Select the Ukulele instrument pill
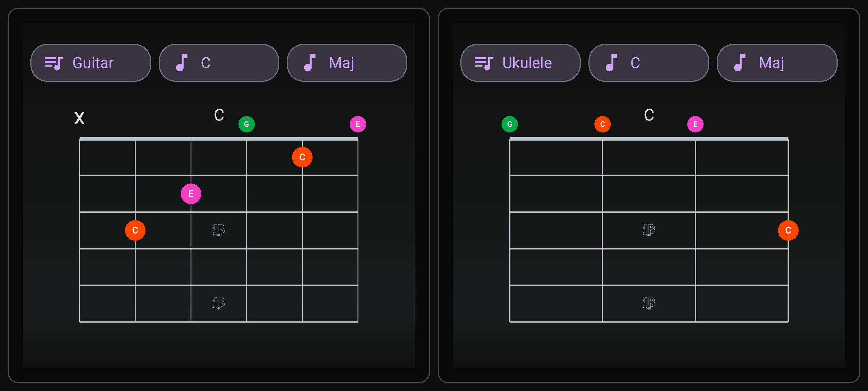This screenshot has height=391, width=868. pos(520,62)
